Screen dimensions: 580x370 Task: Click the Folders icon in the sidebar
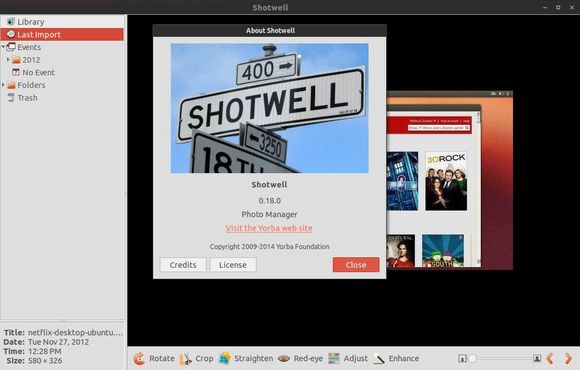coord(11,85)
